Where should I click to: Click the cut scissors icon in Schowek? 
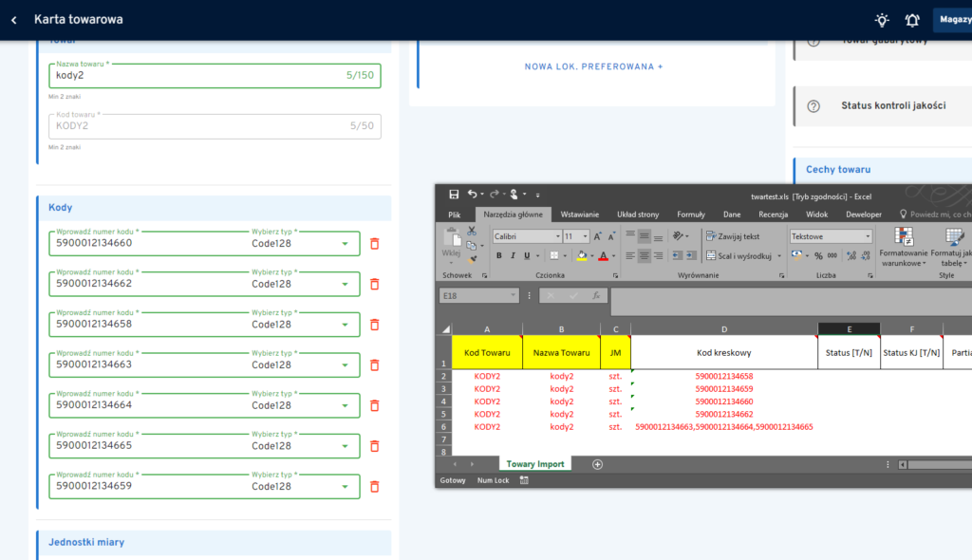coord(472,231)
